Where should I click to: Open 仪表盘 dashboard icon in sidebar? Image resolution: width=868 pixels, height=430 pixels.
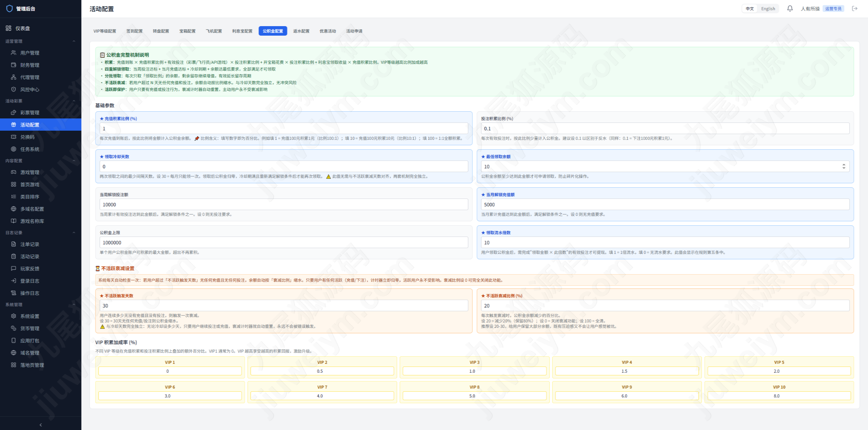8,28
